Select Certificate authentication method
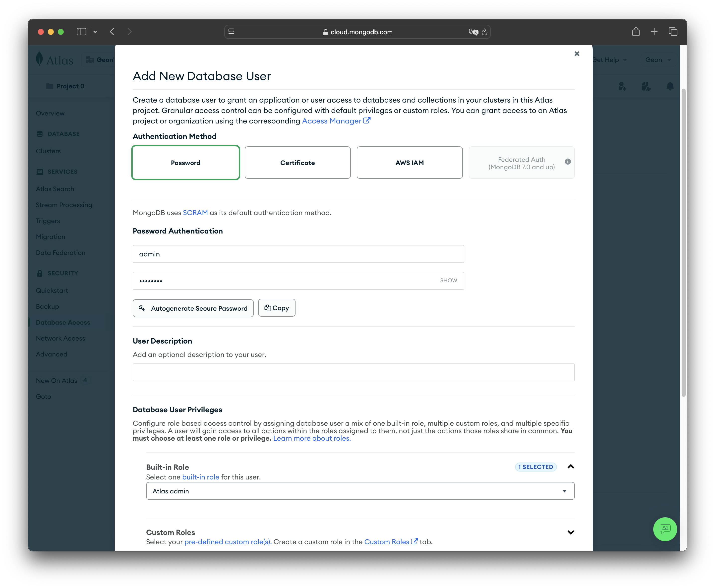Image resolution: width=715 pixels, height=588 pixels. [298, 163]
